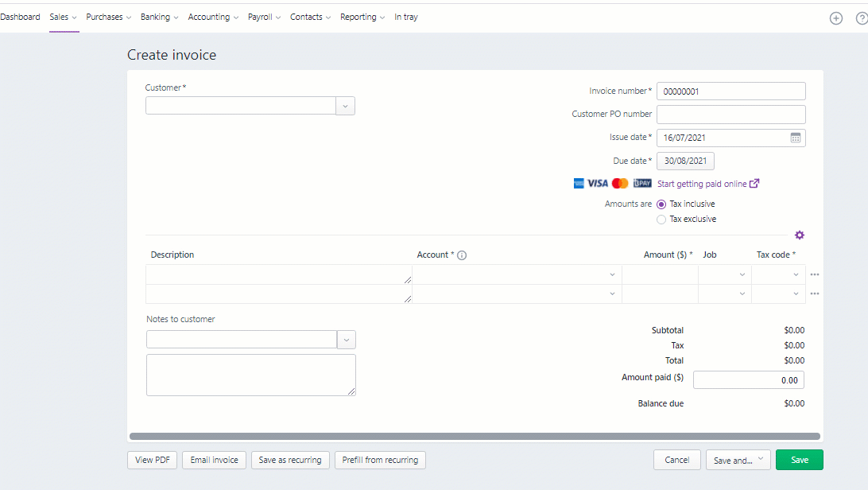Click the green Save button

pos(799,460)
